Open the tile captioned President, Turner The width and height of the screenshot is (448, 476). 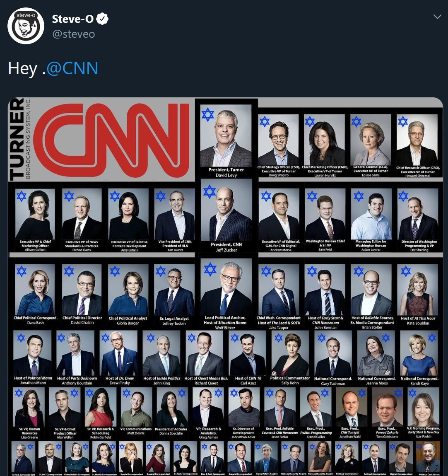(226, 140)
